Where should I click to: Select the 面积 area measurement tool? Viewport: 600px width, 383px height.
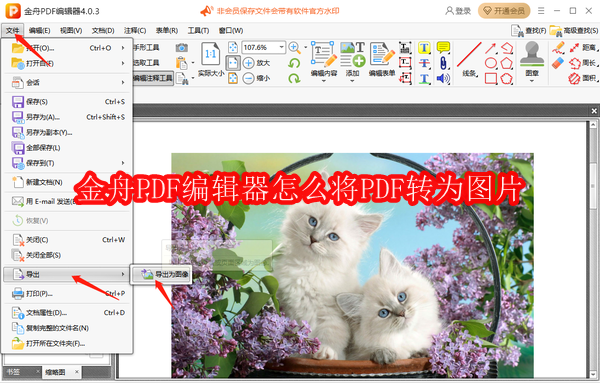click(583, 78)
